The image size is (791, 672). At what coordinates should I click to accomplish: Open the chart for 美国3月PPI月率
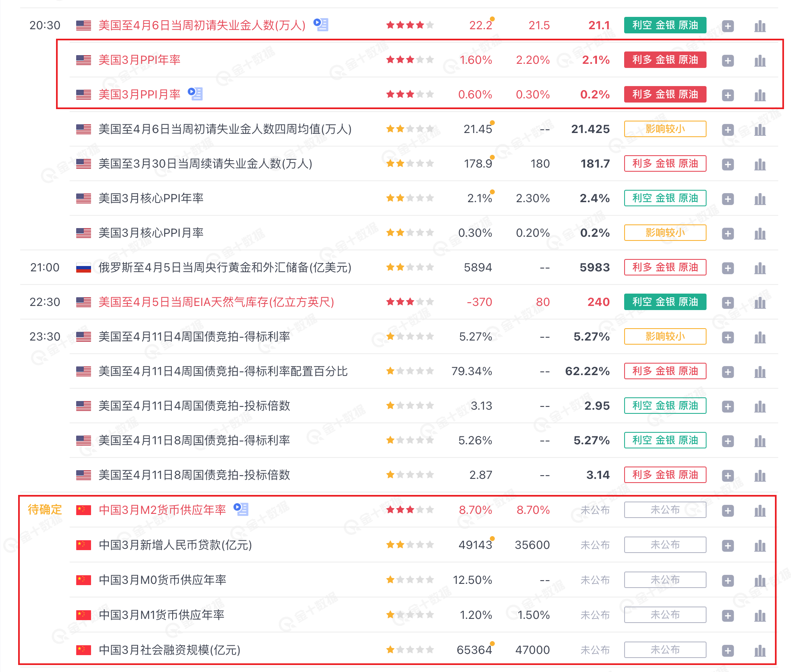coord(760,96)
